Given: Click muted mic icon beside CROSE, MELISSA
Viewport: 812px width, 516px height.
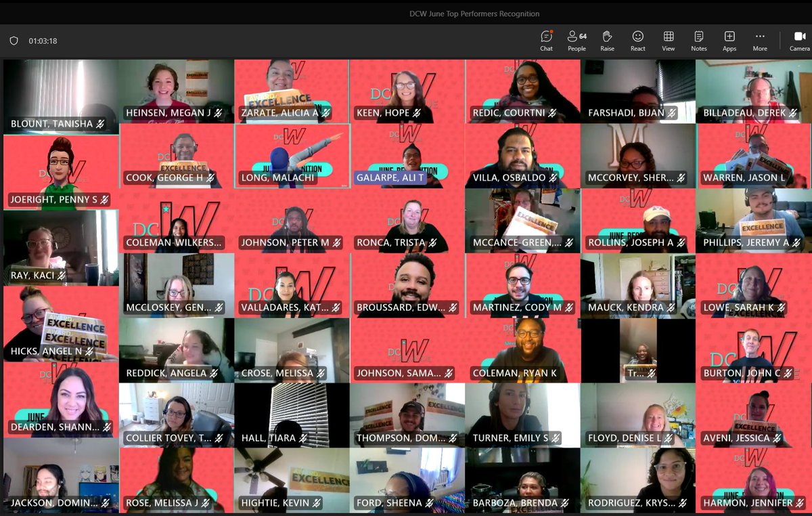Looking at the screenshot, I should click(x=320, y=373).
